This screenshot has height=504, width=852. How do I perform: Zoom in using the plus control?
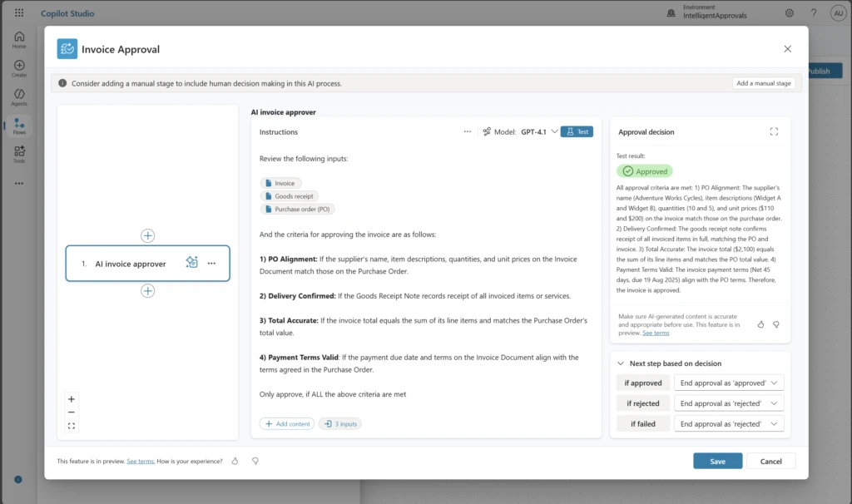(72, 398)
